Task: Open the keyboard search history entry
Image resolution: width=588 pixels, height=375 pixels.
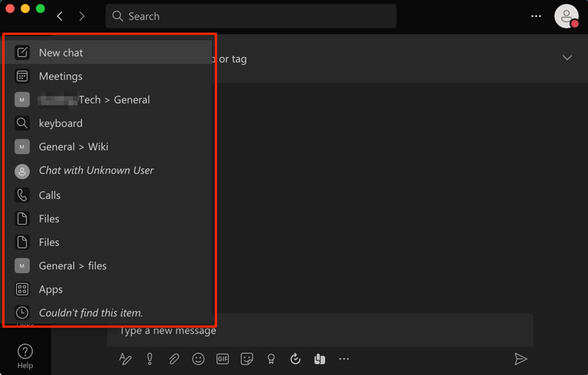Action: tap(61, 123)
